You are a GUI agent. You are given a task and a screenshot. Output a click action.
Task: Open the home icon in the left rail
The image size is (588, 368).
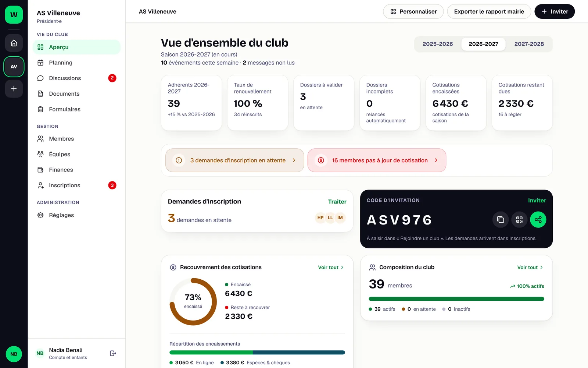coord(14,43)
